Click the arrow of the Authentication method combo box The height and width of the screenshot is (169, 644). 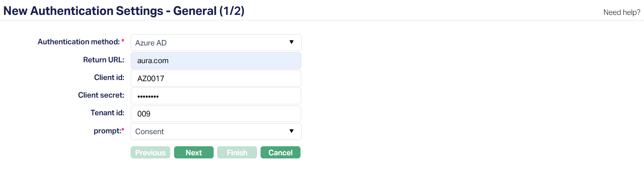tap(291, 42)
